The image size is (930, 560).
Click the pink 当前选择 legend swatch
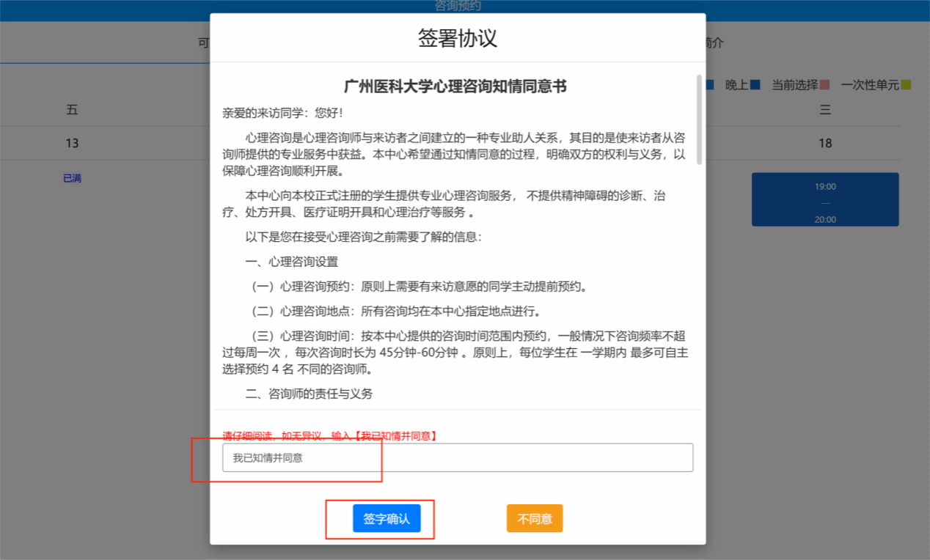pyautogui.click(x=824, y=85)
